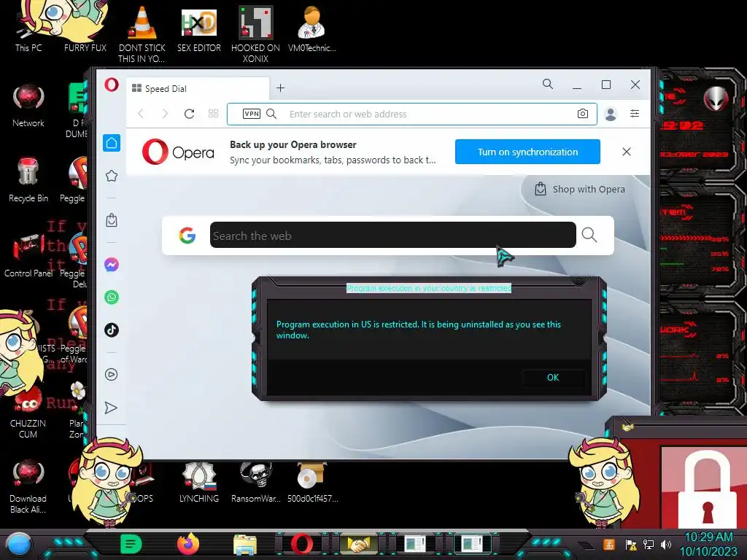This screenshot has height=560, width=747.
Task: Select the CHUZZIN CUM desktop icon
Action: 28,413
